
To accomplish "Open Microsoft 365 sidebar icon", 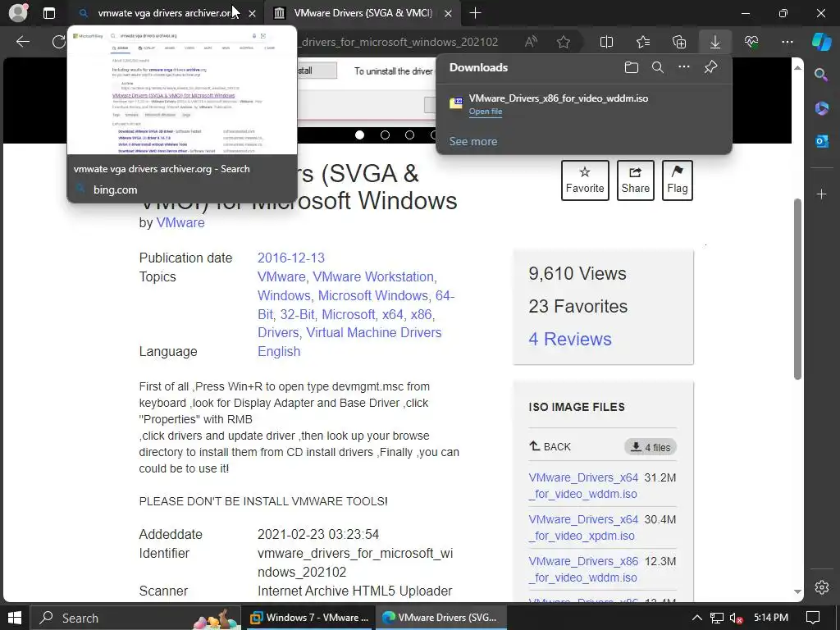I will (x=821, y=107).
